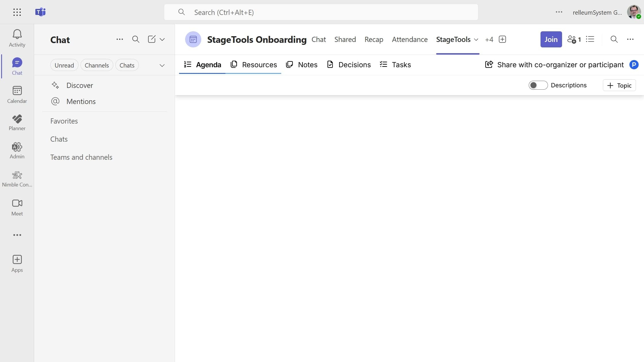Screen dimensions: 644x362
Task: Expand new chat options chevron
Action: [x=162, y=39]
